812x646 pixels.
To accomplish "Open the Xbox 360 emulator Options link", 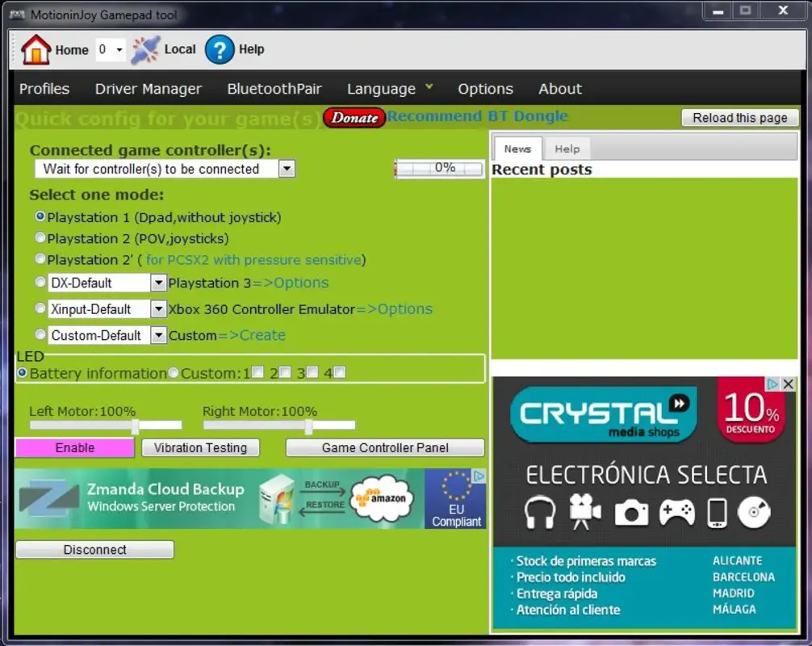I will point(405,308).
